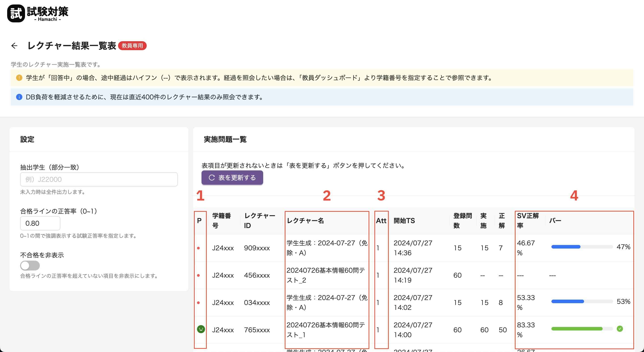
Task: Toggle the 不合格を非表示 switch
Action: (30, 265)
